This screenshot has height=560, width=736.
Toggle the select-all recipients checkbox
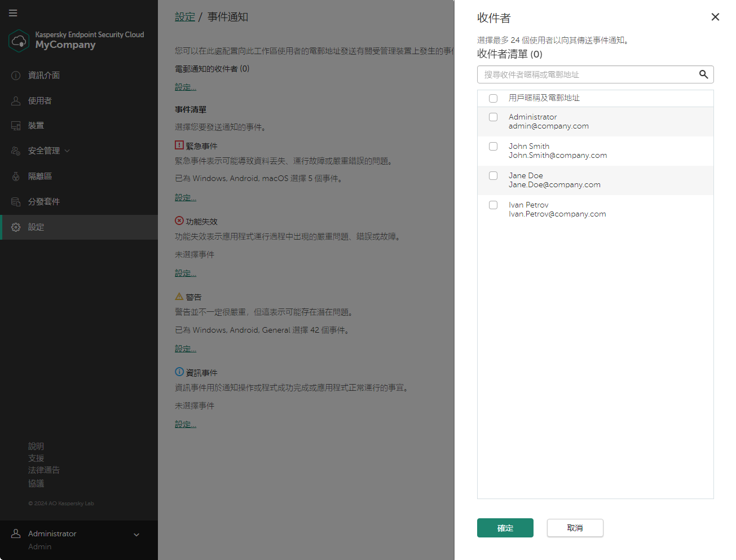493,98
